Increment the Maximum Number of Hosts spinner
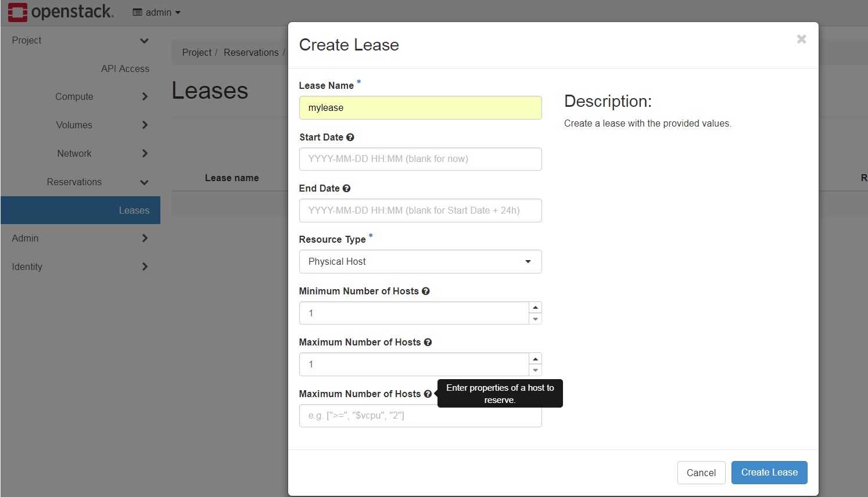This screenshot has width=868, height=497. coord(535,358)
